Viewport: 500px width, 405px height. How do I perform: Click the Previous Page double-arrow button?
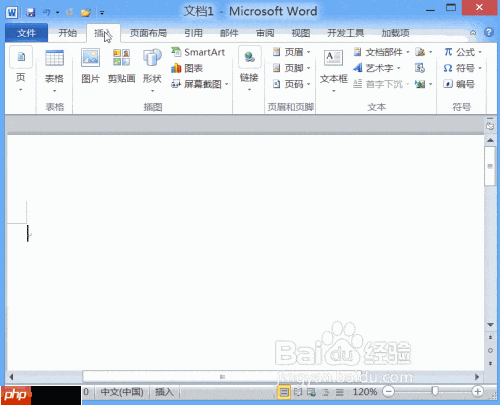click(x=490, y=337)
